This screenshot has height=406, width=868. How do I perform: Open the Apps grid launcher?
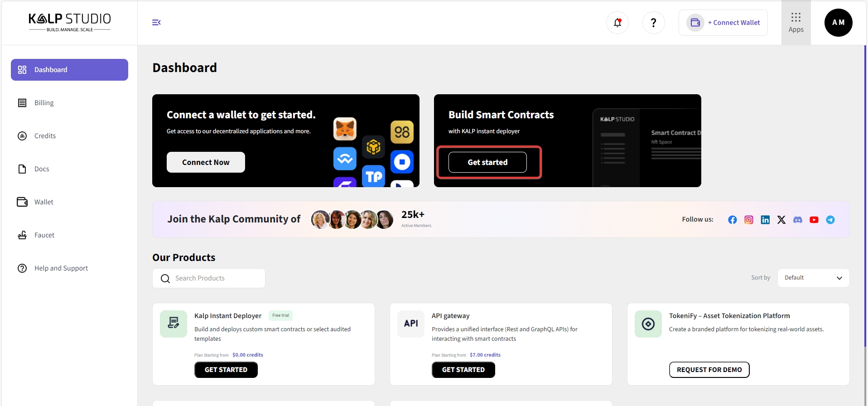pyautogui.click(x=796, y=23)
